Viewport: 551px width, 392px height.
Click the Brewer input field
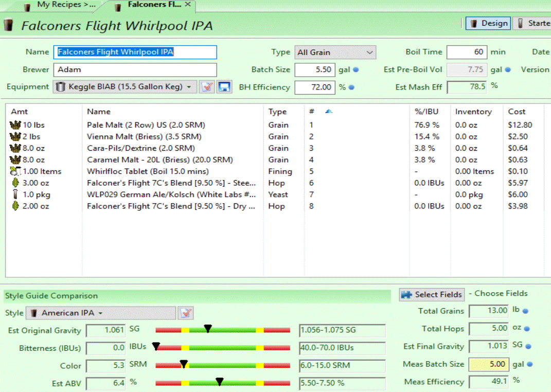(x=135, y=69)
